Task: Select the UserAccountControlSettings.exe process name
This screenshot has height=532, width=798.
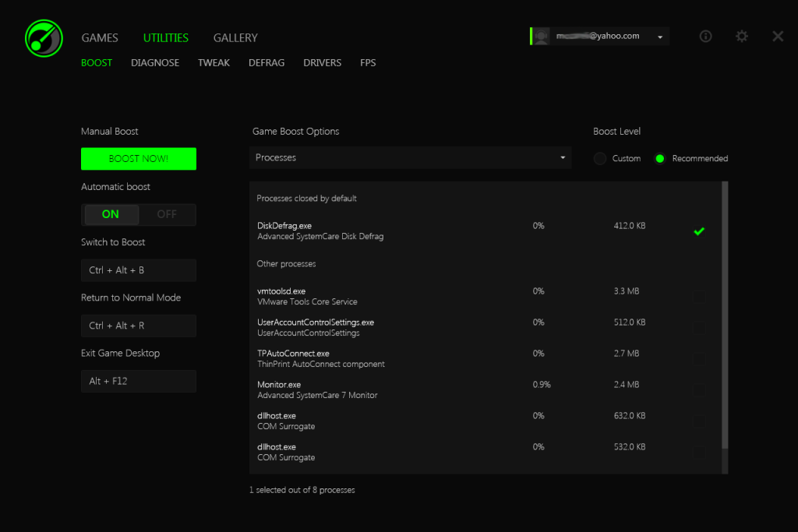Action: click(x=316, y=322)
